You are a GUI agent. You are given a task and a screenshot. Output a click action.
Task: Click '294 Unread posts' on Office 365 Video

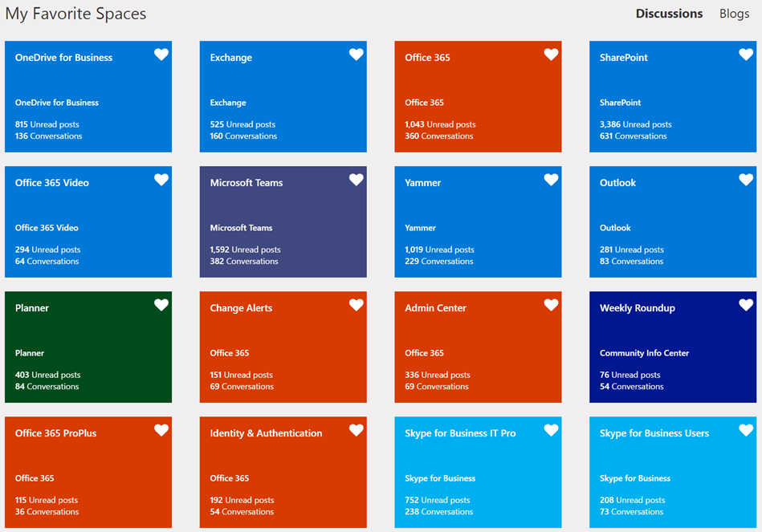tap(47, 250)
